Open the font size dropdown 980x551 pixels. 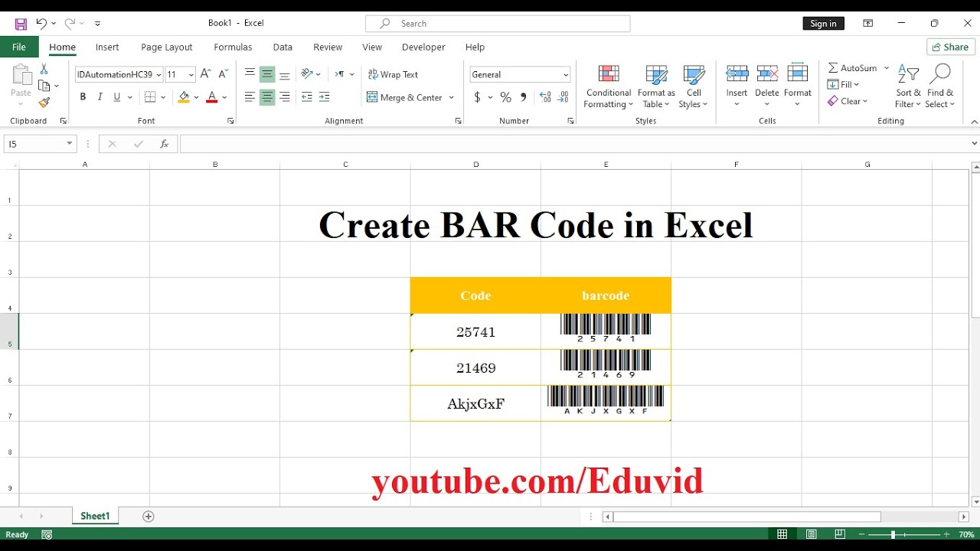pos(191,75)
